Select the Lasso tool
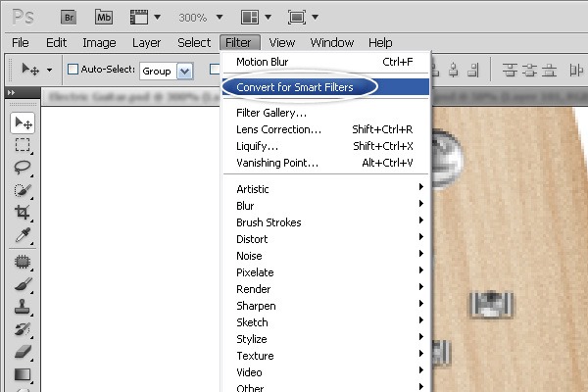 (23, 168)
